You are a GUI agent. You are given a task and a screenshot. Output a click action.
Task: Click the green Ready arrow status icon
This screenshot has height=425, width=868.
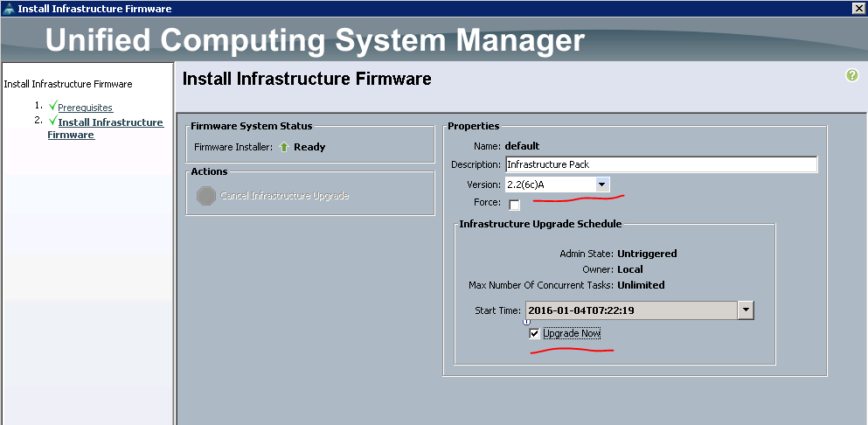pyautogui.click(x=284, y=147)
